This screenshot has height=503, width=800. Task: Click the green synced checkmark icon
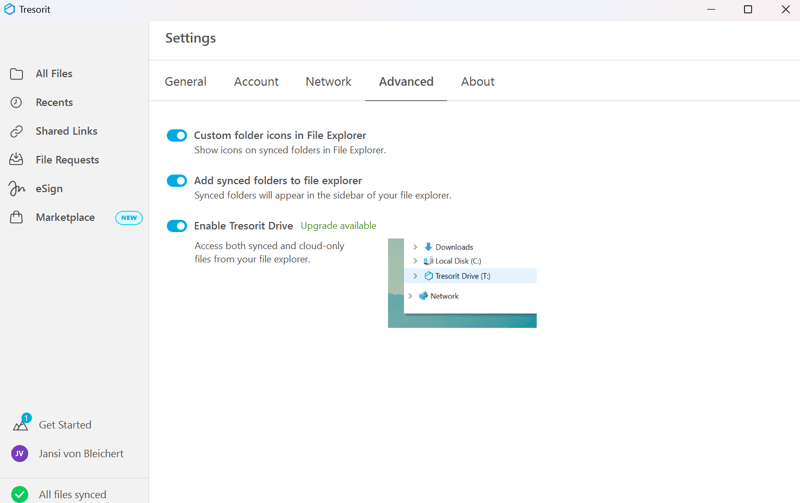(20, 494)
